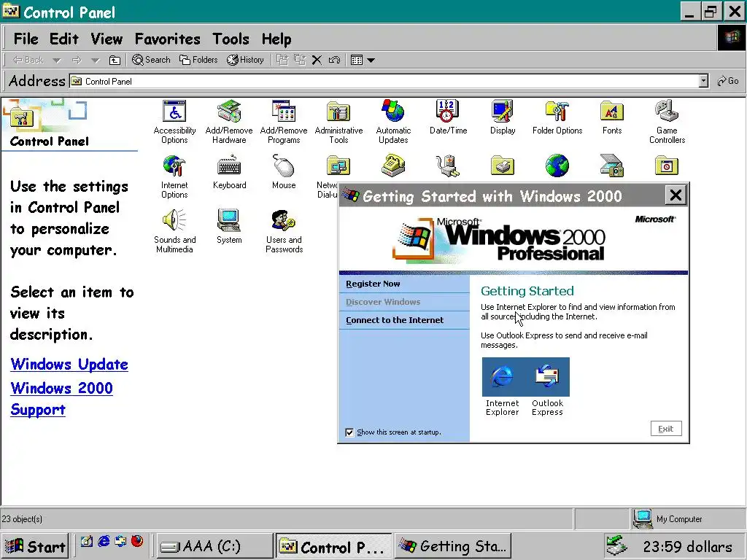Click the Control Panel taskbar button
The height and width of the screenshot is (560, 747).
click(333, 546)
